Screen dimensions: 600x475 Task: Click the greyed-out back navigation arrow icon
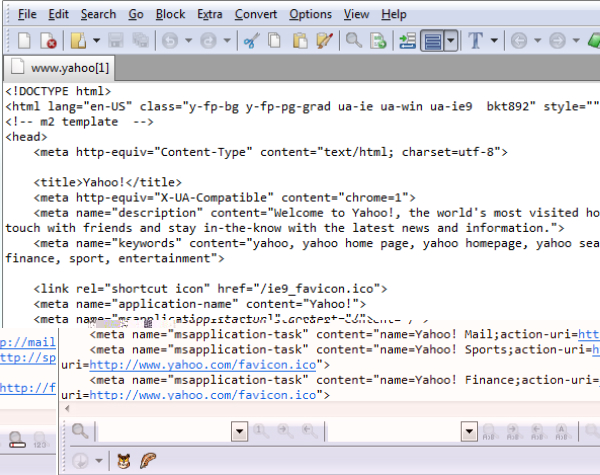[519, 40]
